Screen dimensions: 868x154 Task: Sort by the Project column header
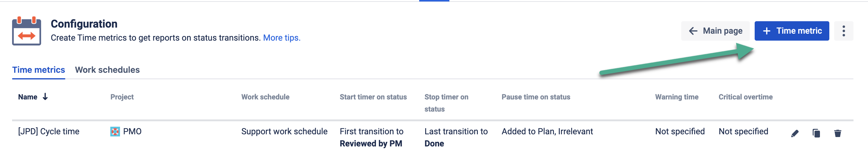pyautogui.click(x=122, y=97)
